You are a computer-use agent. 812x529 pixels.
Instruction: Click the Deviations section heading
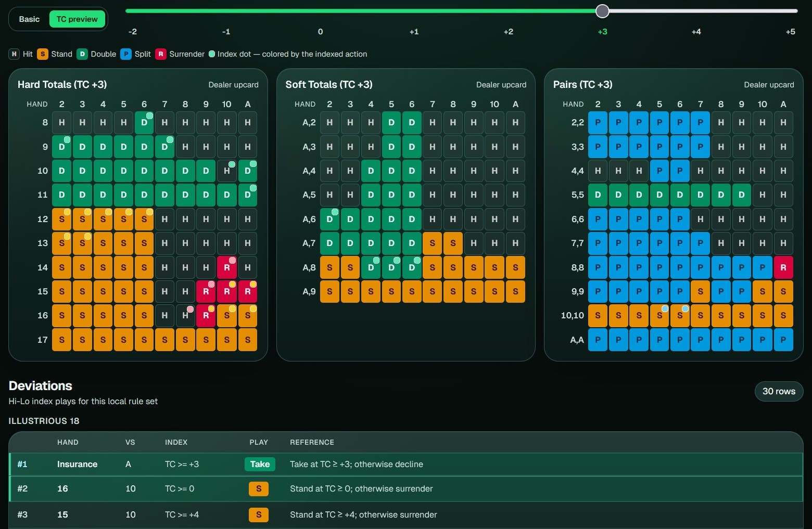(x=41, y=386)
